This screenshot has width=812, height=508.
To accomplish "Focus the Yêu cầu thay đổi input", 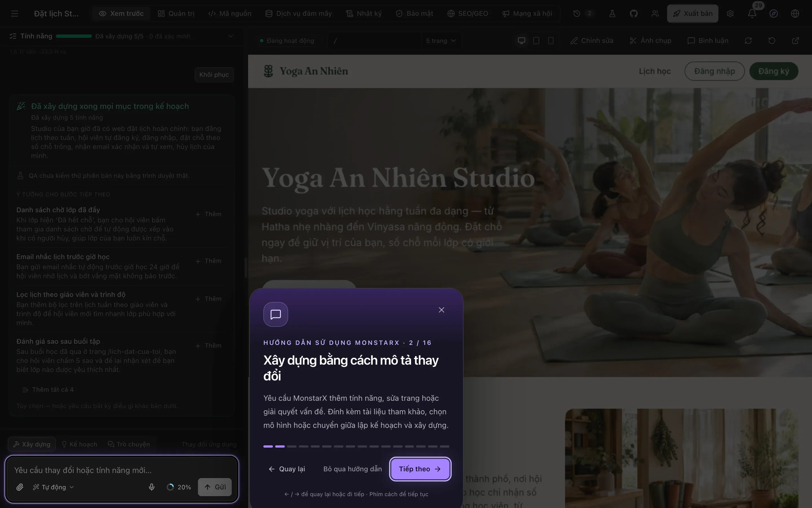I will coord(122,470).
